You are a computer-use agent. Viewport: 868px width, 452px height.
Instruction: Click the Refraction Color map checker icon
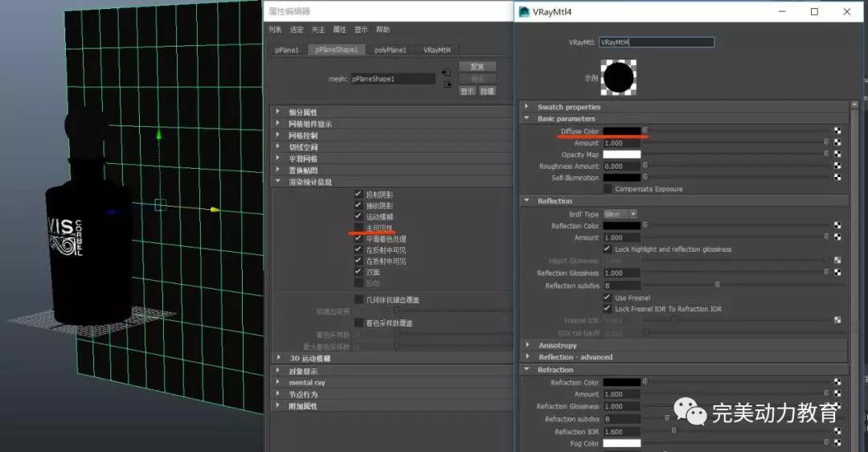click(x=837, y=382)
